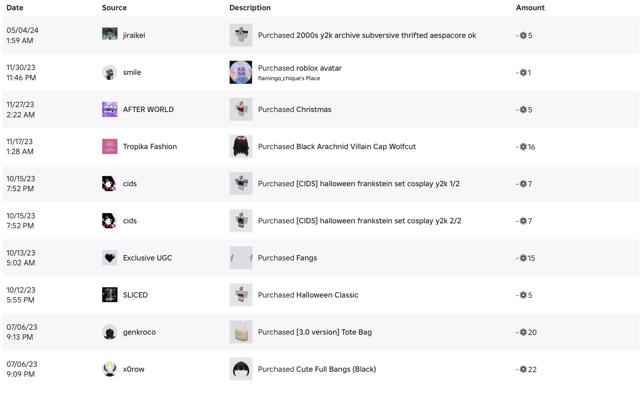
Task: Click the 2000s y2k archive subversive item link
Action: pos(367,36)
